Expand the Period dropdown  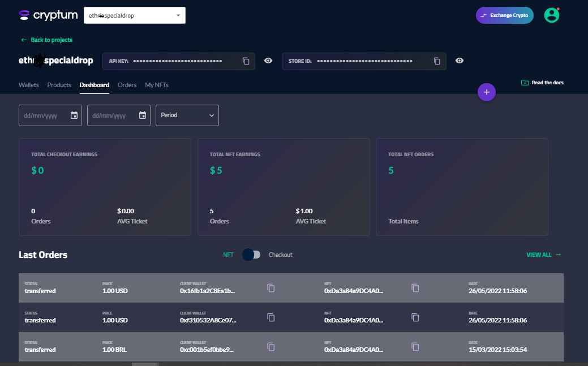(x=187, y=115)
